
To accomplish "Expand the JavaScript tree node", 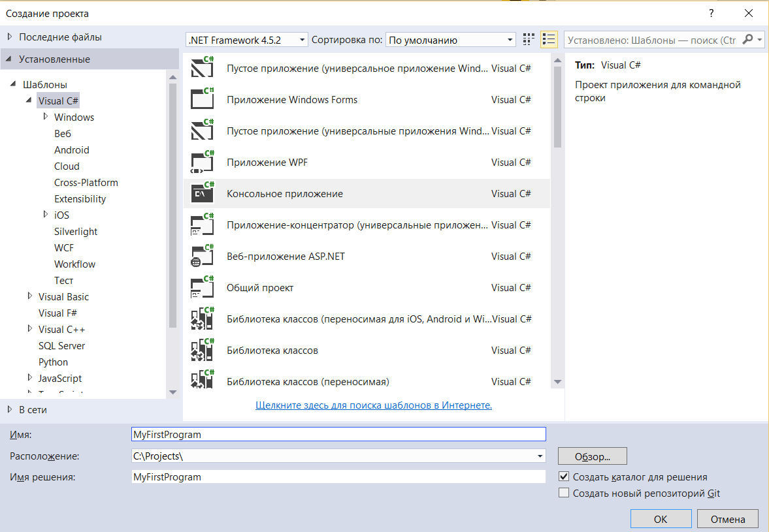I will click(30, 378).
